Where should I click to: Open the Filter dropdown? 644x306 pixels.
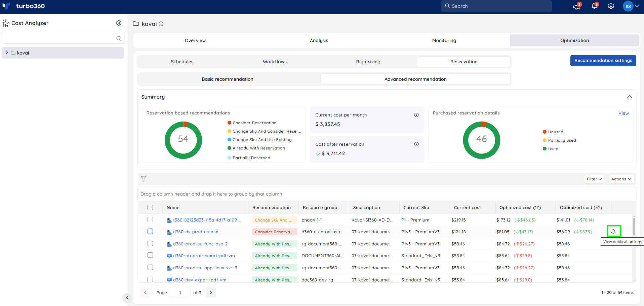tap(594, 179)
